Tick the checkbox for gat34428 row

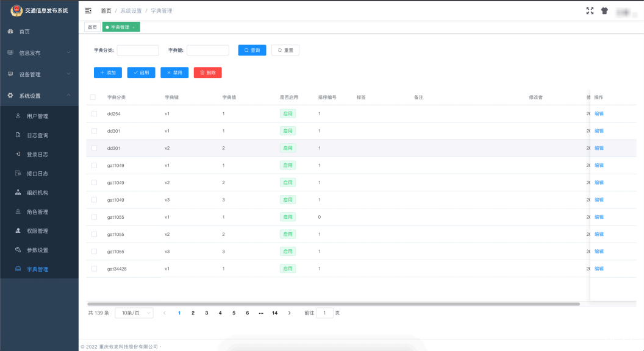click(94, 269)
